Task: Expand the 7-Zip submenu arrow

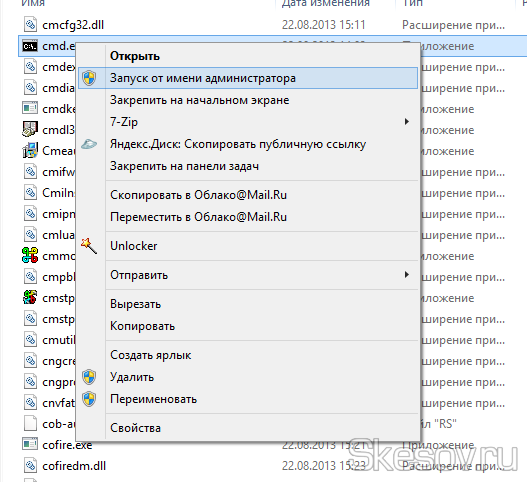Action: coord(407,122)
